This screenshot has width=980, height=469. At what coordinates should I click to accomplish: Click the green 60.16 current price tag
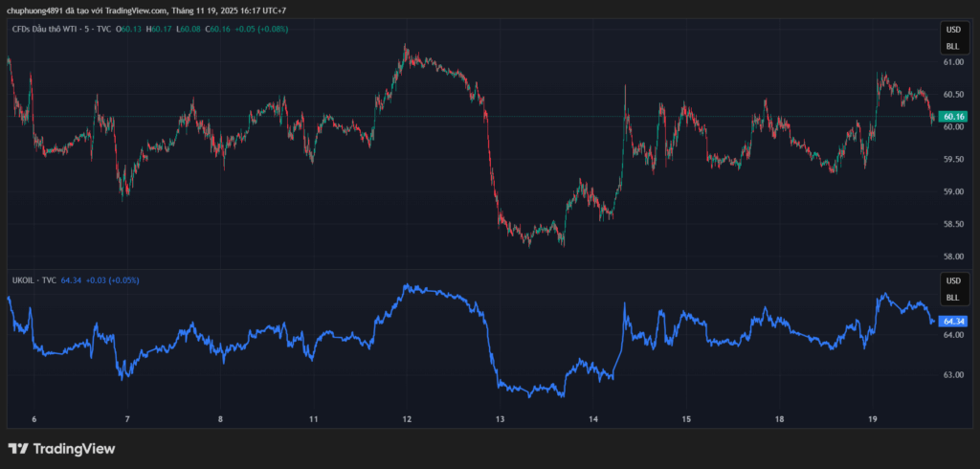[952, 116]
